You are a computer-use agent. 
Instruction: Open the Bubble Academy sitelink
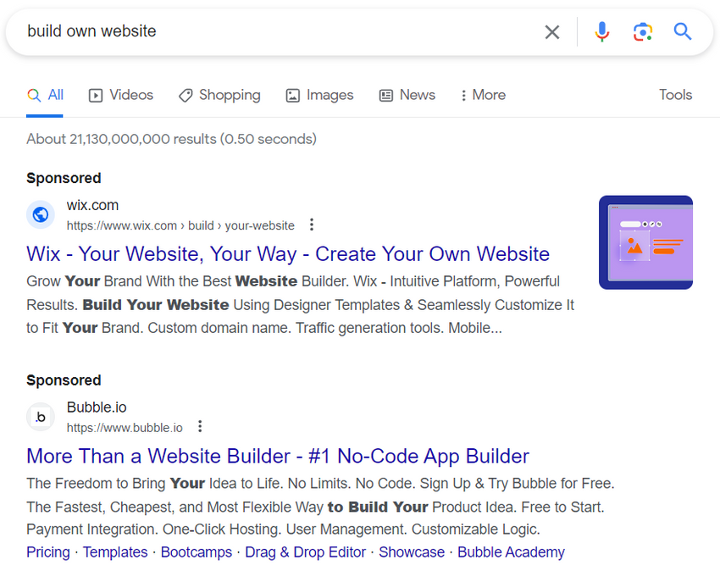coord(511,552)
